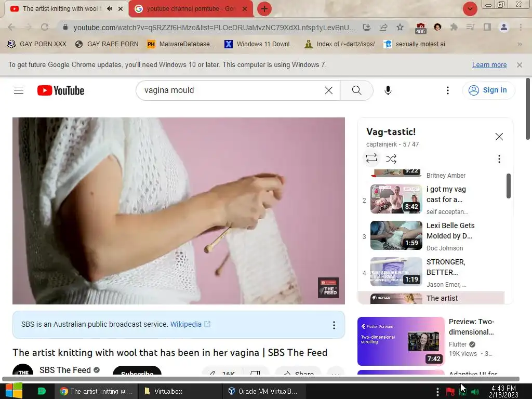The height and width of the screenshot is (399, 532).
Task: Click the Sign in button
Action: click(x=488, y=90)
